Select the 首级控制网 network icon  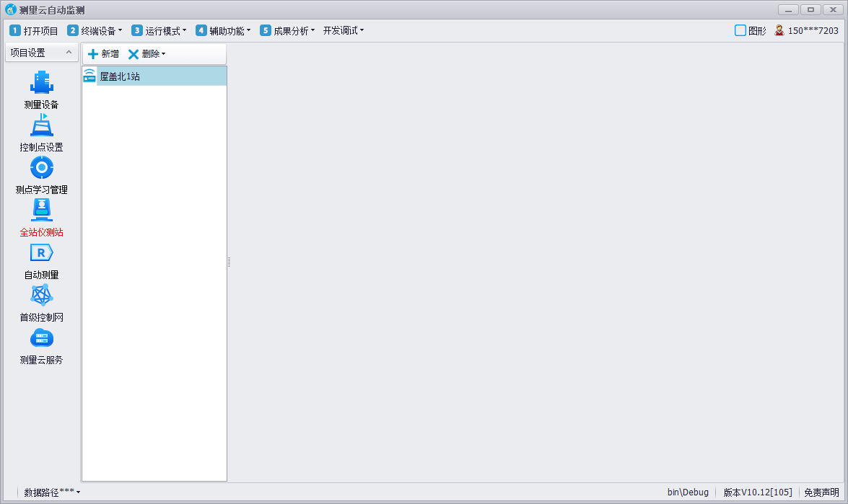41,296
